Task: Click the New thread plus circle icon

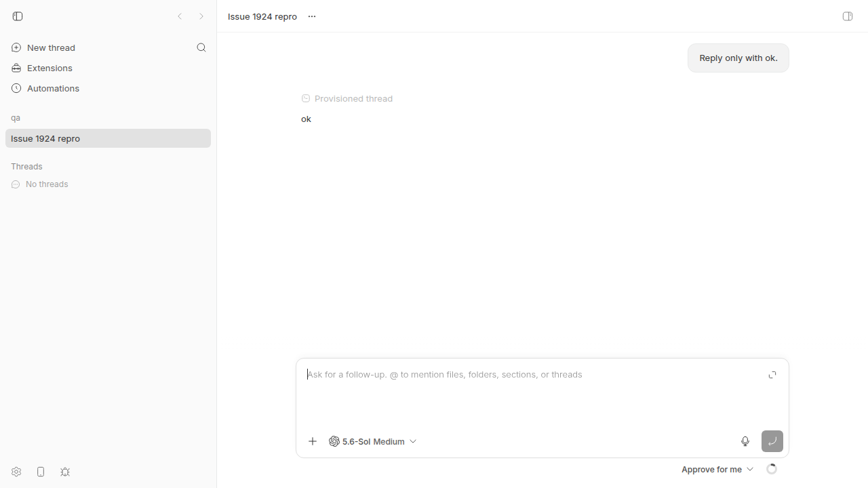Action: [x=16, y=47]
